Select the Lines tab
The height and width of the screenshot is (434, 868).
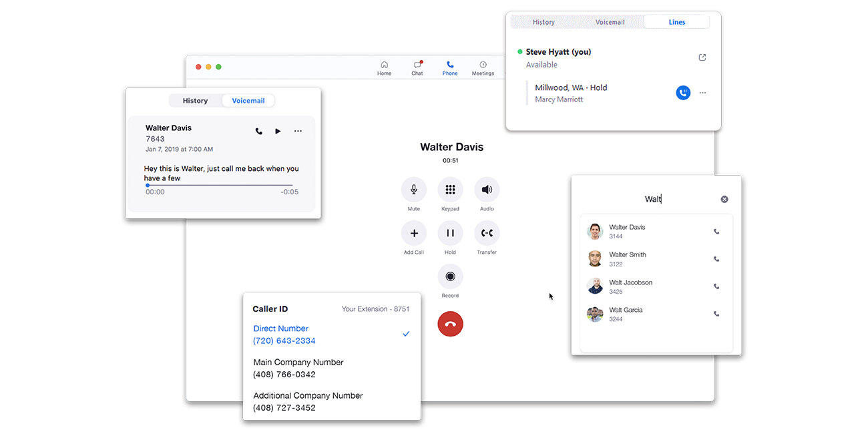pyautogui.click(x=676, y=22)
